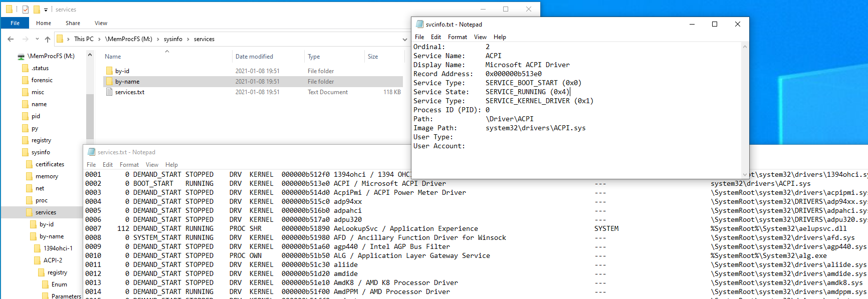Select proc folder in navigation tree

point(42,200)
